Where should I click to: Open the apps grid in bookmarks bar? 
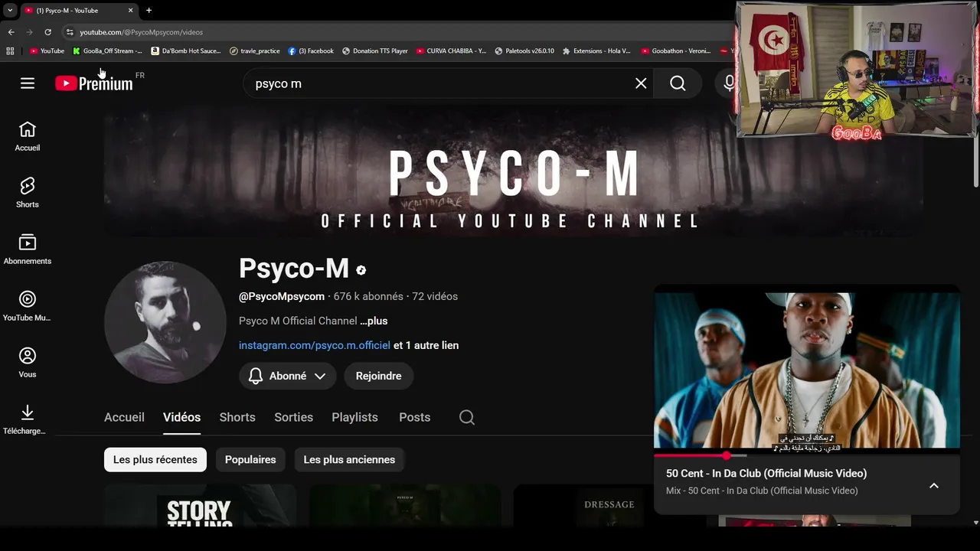point(10,51)
